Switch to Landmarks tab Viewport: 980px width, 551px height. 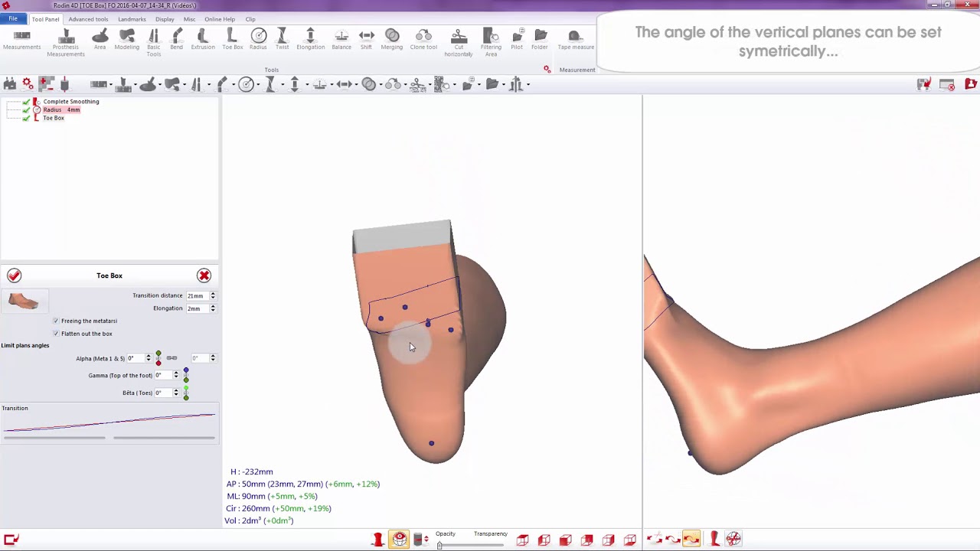(x=132, y=19)
